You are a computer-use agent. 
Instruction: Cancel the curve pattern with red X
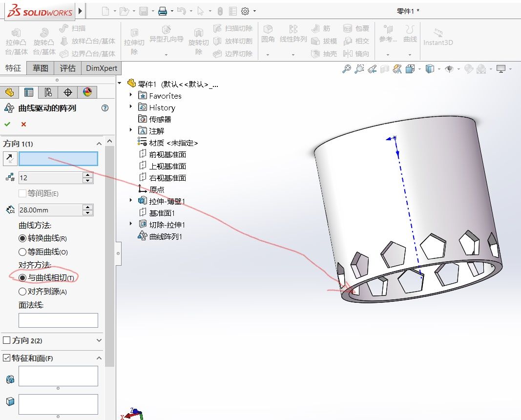point(23,124)
